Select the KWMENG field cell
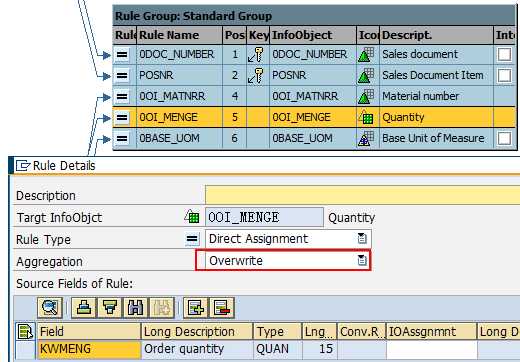Viewport: 520px width, 362px height. [89, 349]
